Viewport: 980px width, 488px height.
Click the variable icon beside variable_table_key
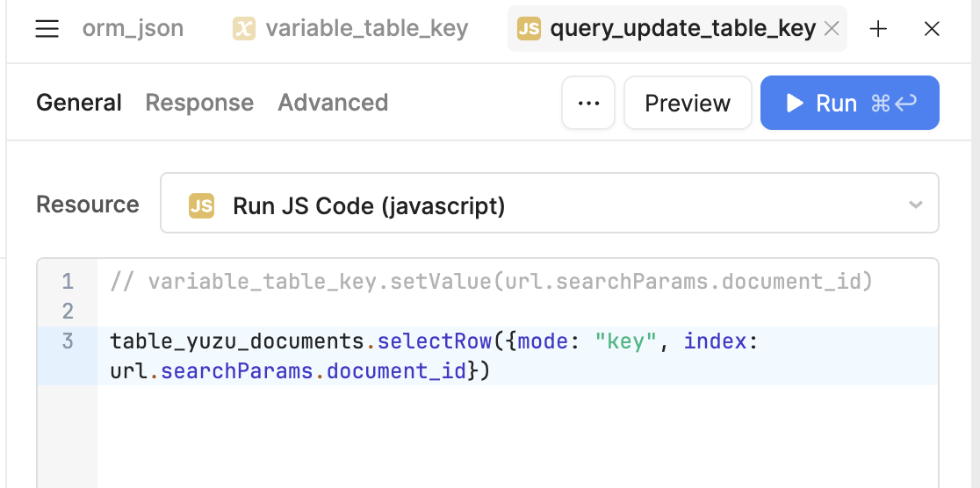click(243, 29)
